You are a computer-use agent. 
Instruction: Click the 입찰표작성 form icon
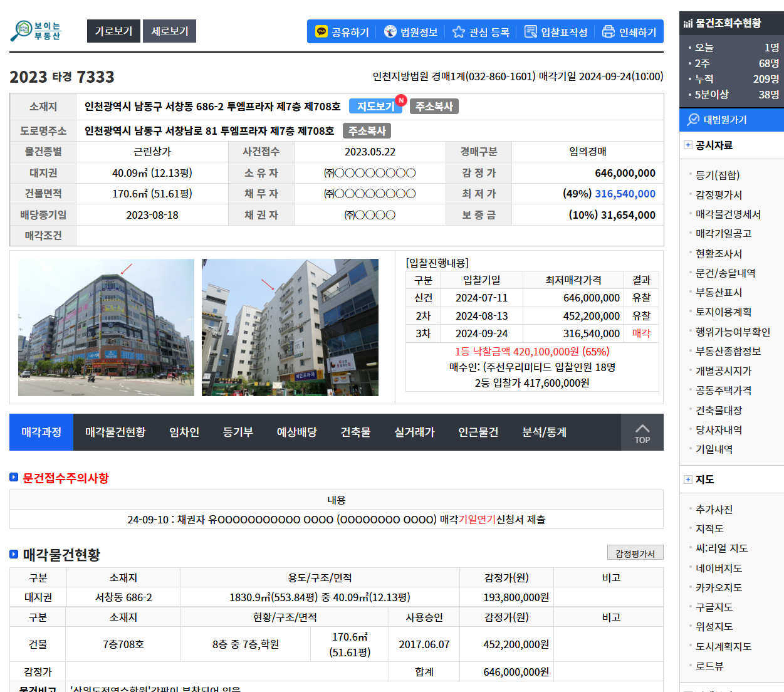[x=531, y=31]
